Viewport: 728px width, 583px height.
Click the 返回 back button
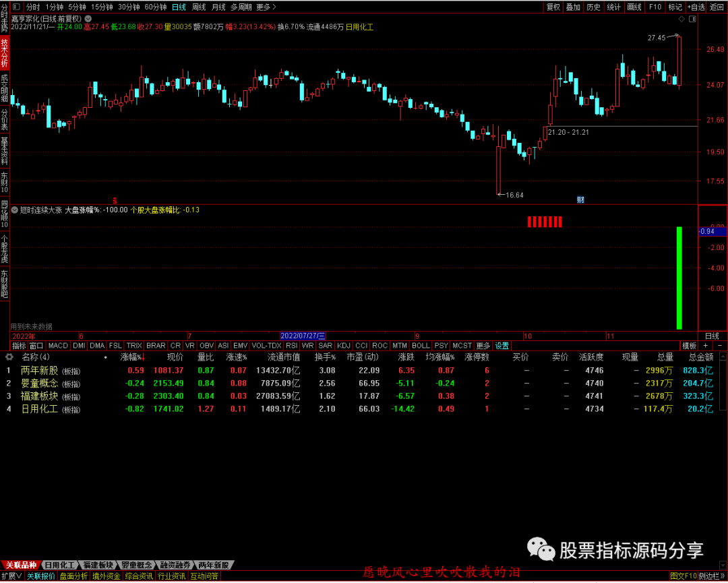[717, 7]
